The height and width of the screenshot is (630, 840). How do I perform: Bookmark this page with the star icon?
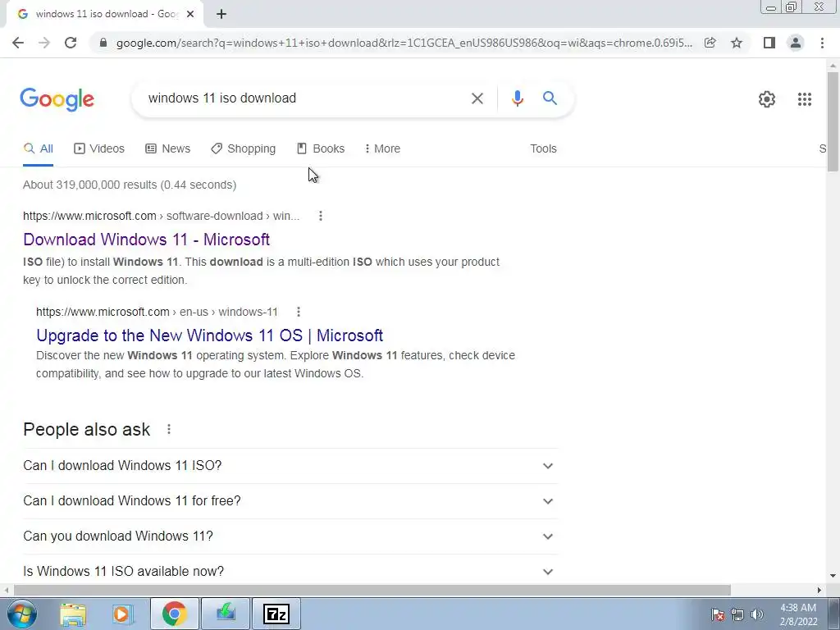coord(737,43)
